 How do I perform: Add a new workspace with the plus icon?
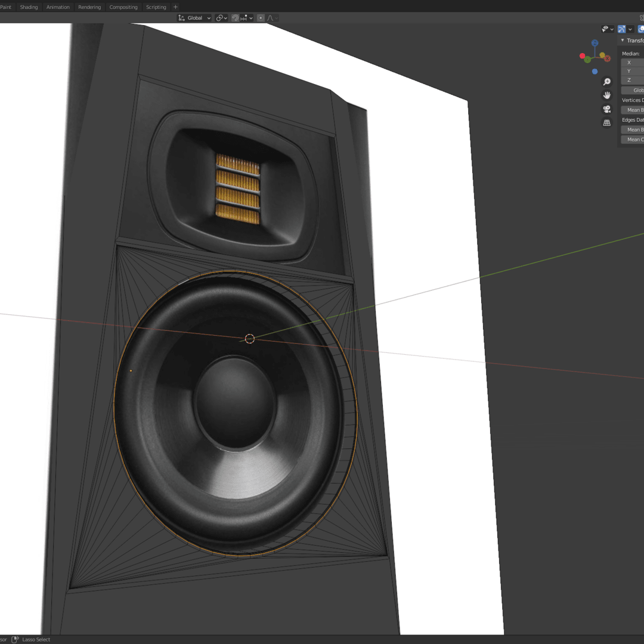(x=175, y=7)
